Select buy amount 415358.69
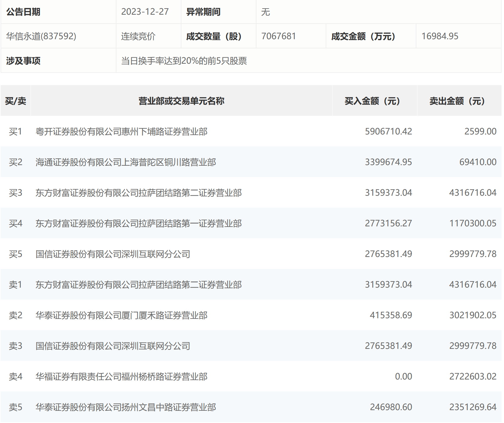 coord(391,315)
